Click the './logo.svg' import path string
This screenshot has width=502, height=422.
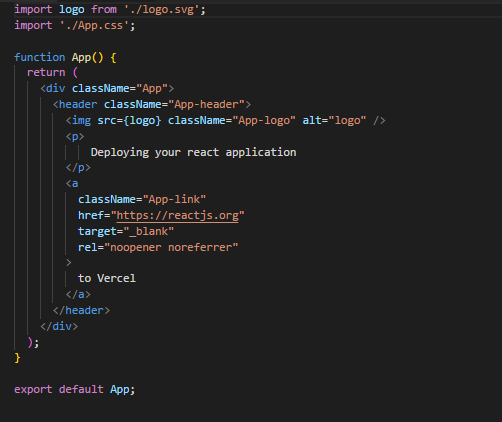pos(162,10)
